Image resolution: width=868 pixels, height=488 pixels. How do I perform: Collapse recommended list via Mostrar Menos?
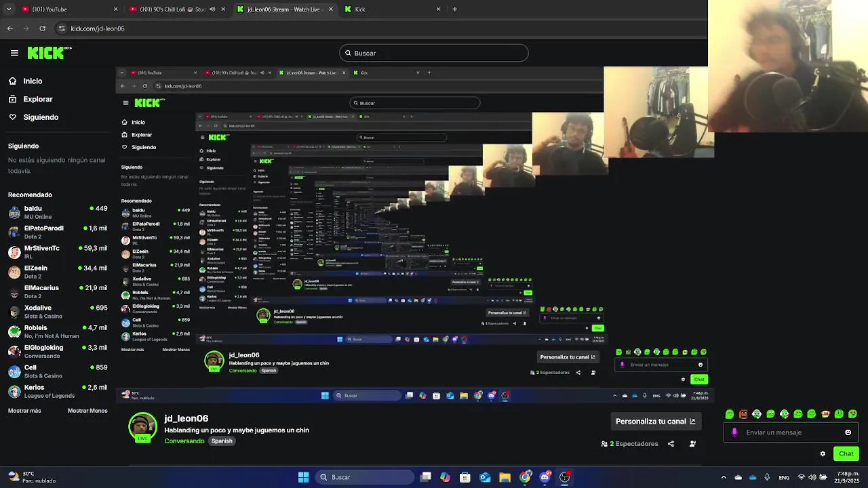[x=87, y=411]
